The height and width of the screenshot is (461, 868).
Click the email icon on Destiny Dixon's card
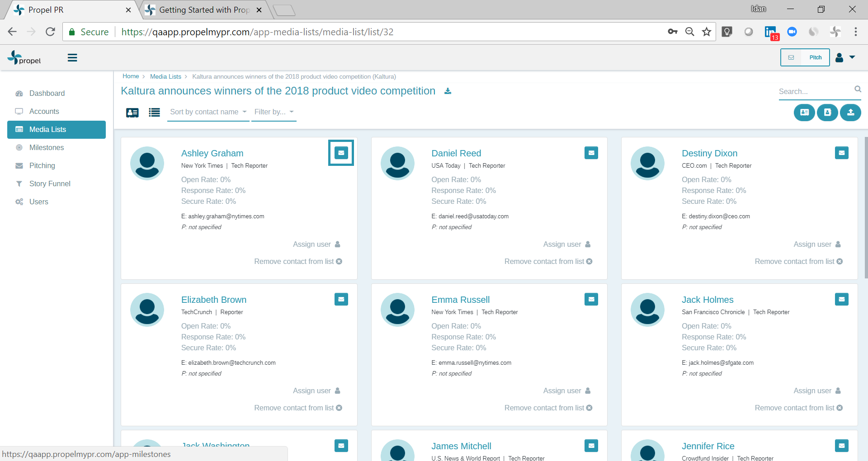click(x=842, y=153)
